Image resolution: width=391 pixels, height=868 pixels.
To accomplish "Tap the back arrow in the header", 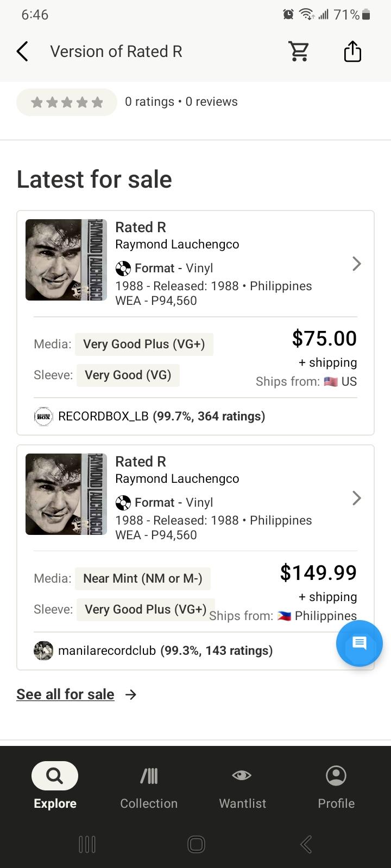I will (22, 52).
